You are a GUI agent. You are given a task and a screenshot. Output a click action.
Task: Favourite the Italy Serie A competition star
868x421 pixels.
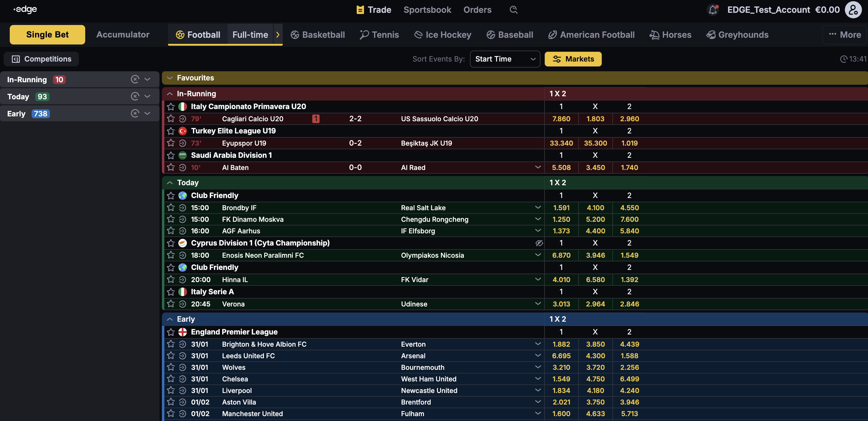[171, 292]
